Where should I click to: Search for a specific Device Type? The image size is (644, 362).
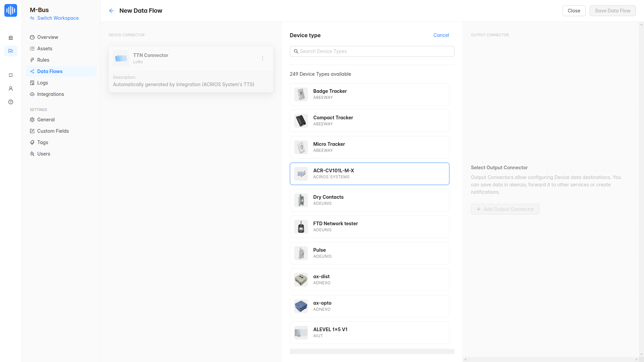pyautogui.click(x=372, y=51)
